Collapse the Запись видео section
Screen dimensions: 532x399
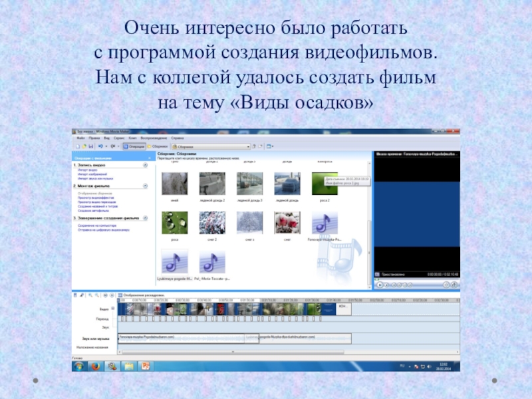tap(145, 165)
